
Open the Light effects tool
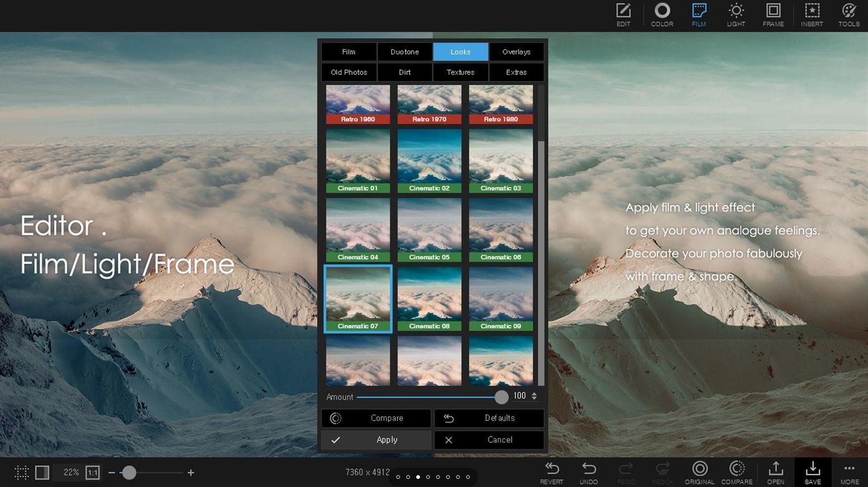pos(736,15)
